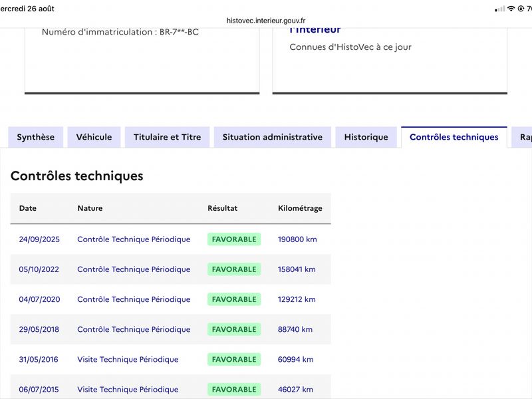
Task: Open the Synthèse tab
Action: tap(36, 137)
